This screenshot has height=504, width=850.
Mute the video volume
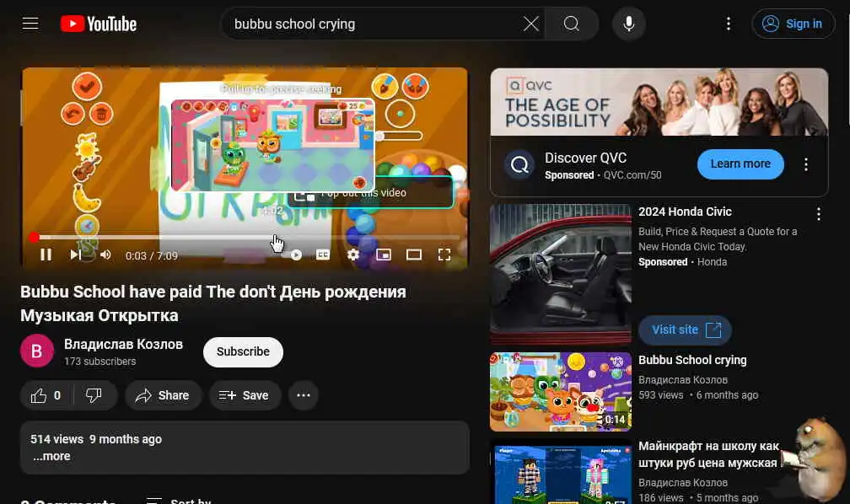tap(105, 255)
